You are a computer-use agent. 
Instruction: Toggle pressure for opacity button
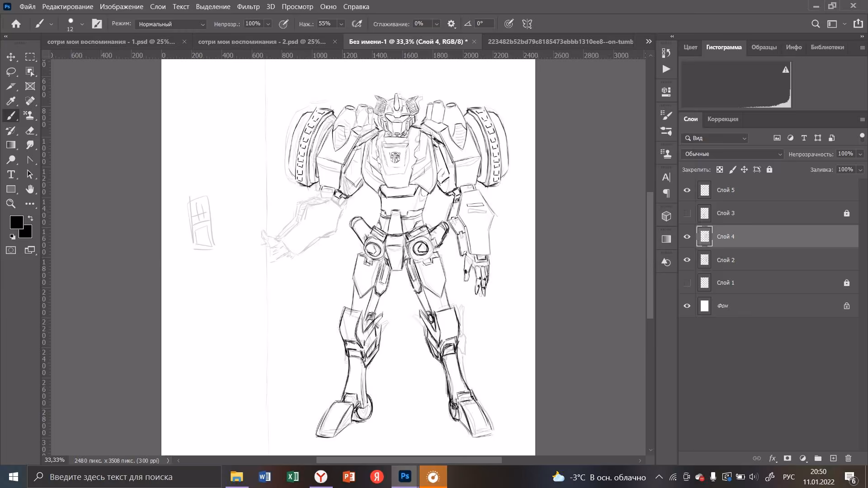tap(283, 24)
